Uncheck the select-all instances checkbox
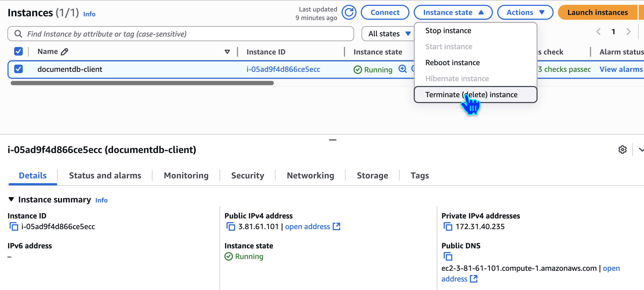The height and width of the screenshot is (290, 644). [18, 51]
